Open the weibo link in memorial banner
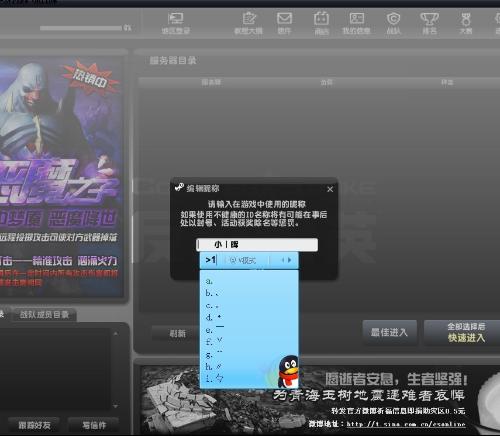 point(406,424)
